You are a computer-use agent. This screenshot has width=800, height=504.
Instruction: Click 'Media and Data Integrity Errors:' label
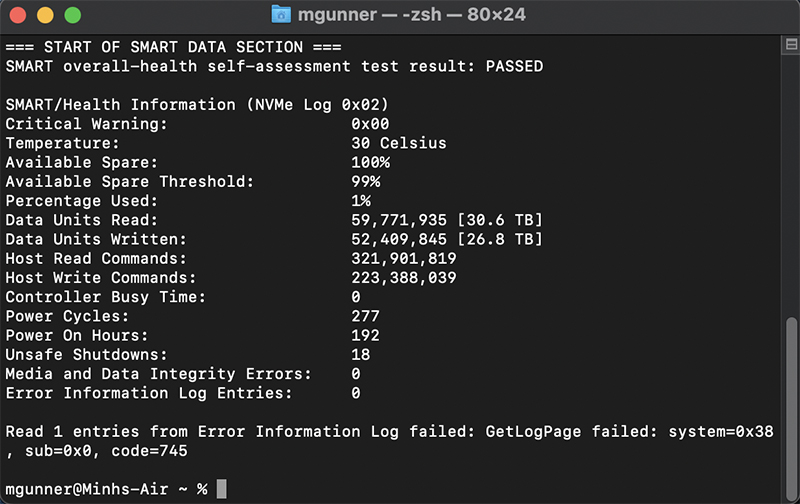pyautogui.click(x=158, y=374)
